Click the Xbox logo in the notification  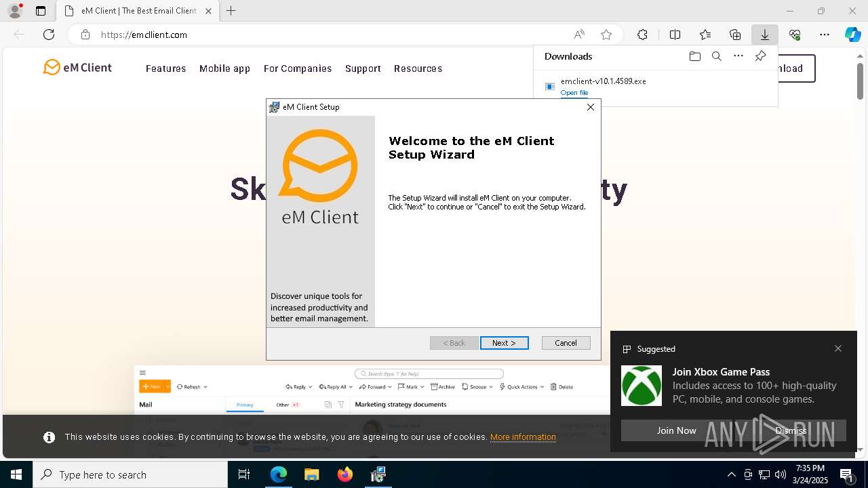(x=642, y=386)
